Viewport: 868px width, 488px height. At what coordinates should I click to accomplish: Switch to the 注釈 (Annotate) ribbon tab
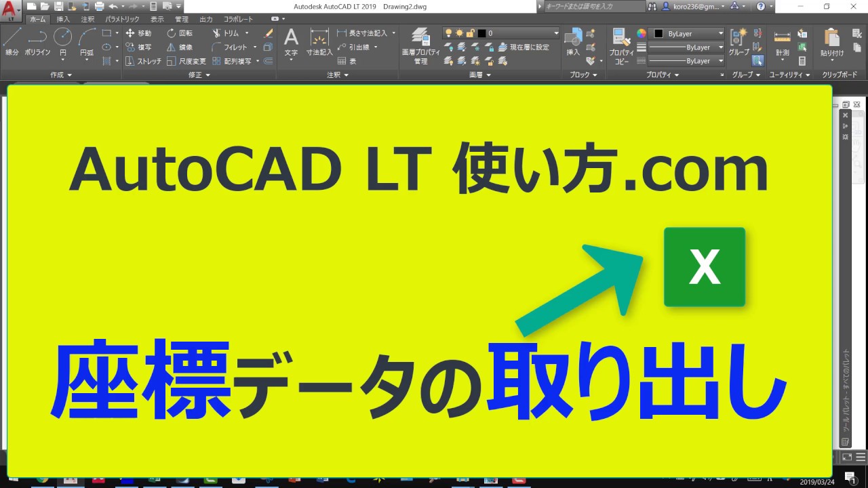[87, 20]
